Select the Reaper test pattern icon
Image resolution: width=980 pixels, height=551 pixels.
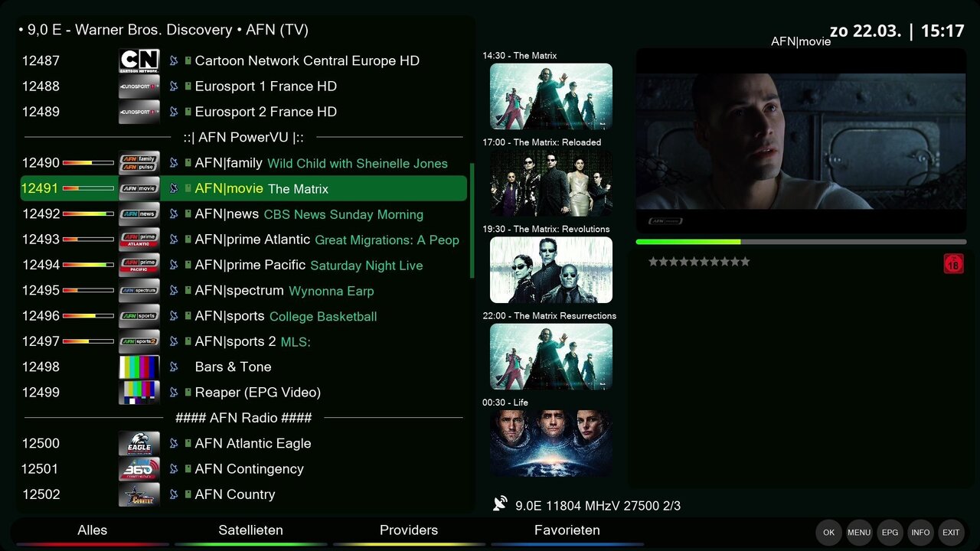tap(139, 393)
